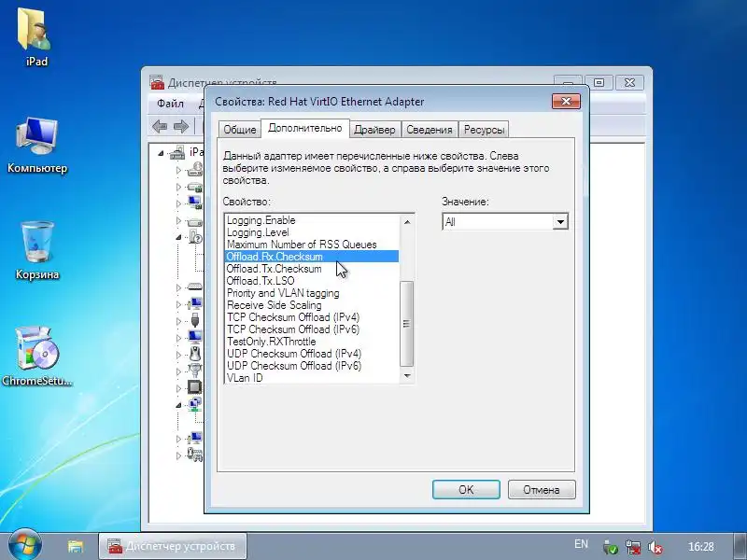Screen dimensions: 747x560
Task: Select the mouse category icon in device tree
Action: (x=195, y=354)
